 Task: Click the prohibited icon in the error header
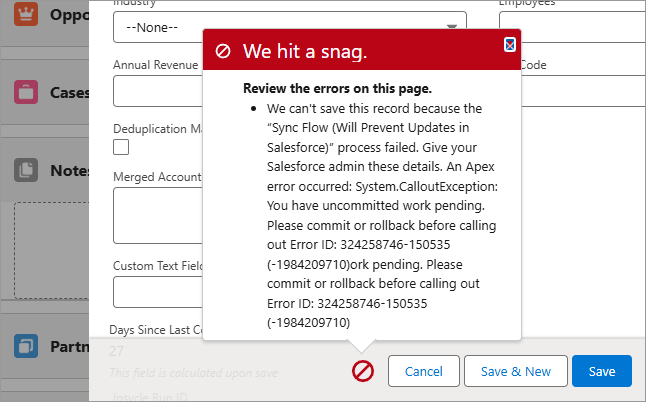[x=223, y=51]
